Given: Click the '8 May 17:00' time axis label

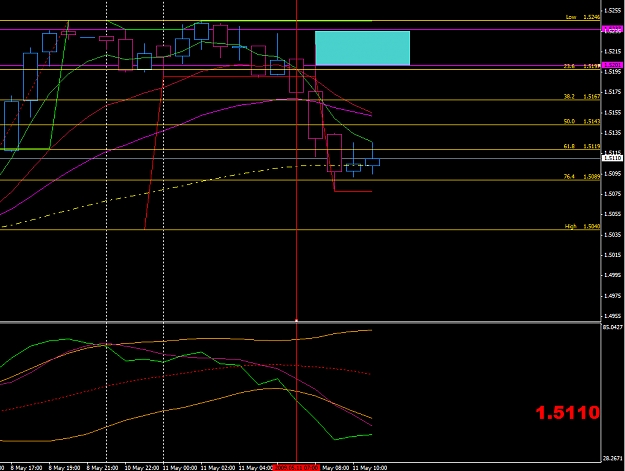Looking at the screenshot, I should [x=26, y=468].
